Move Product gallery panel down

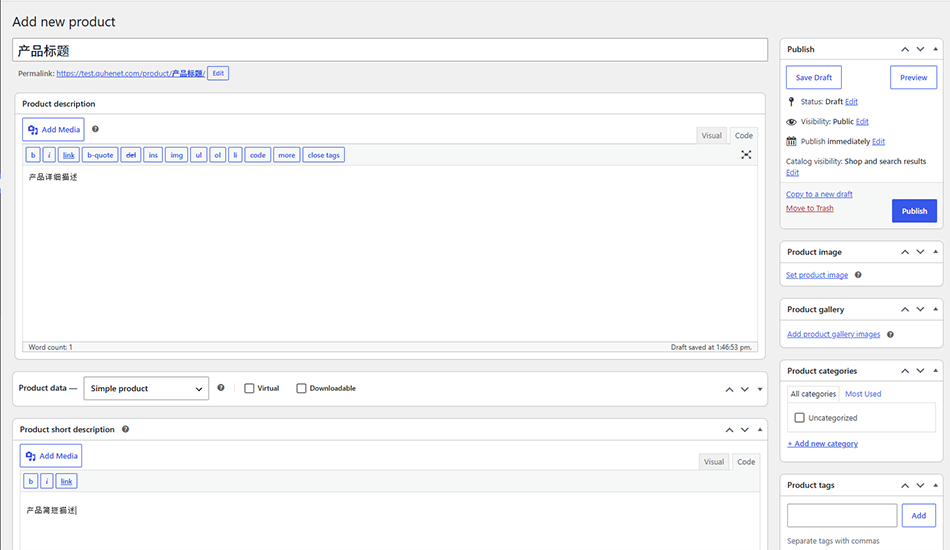pos(920,310)
